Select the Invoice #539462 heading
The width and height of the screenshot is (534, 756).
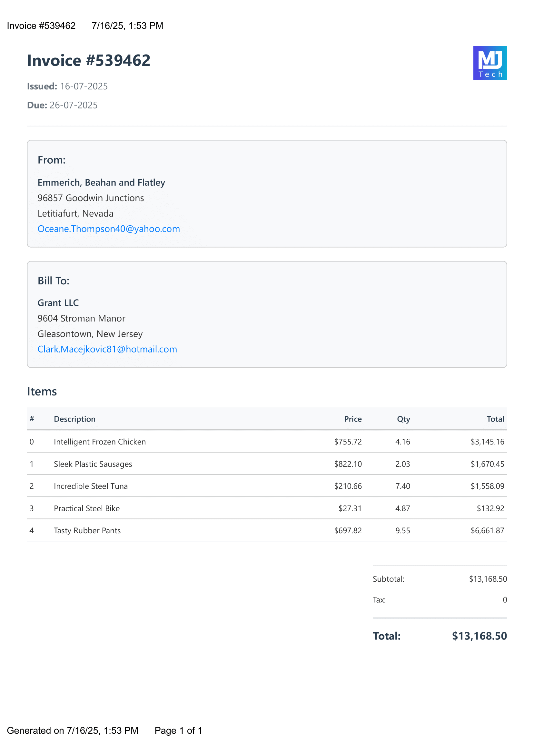(89, 60)
